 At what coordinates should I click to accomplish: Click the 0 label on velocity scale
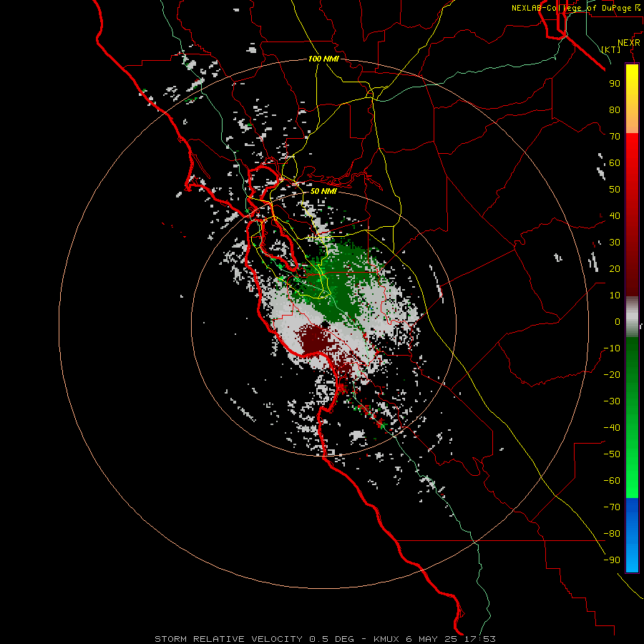(x=618, y=321)
